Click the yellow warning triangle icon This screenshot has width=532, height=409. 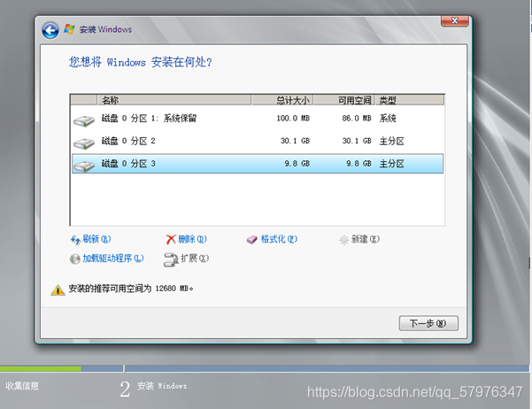coord(58,289)
